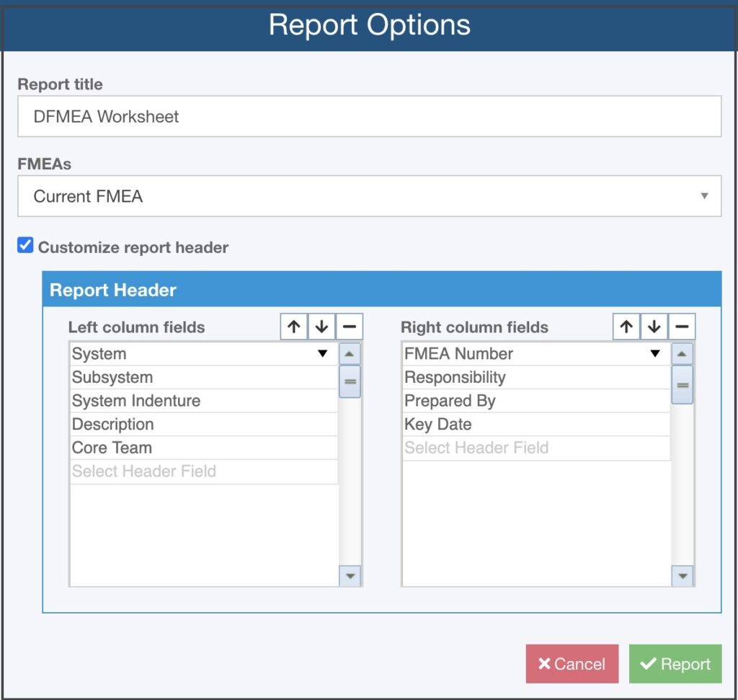Remove a field from the left column list
Image resolution: width=738 pixels, height=700 pixels.
coord(350,326)
